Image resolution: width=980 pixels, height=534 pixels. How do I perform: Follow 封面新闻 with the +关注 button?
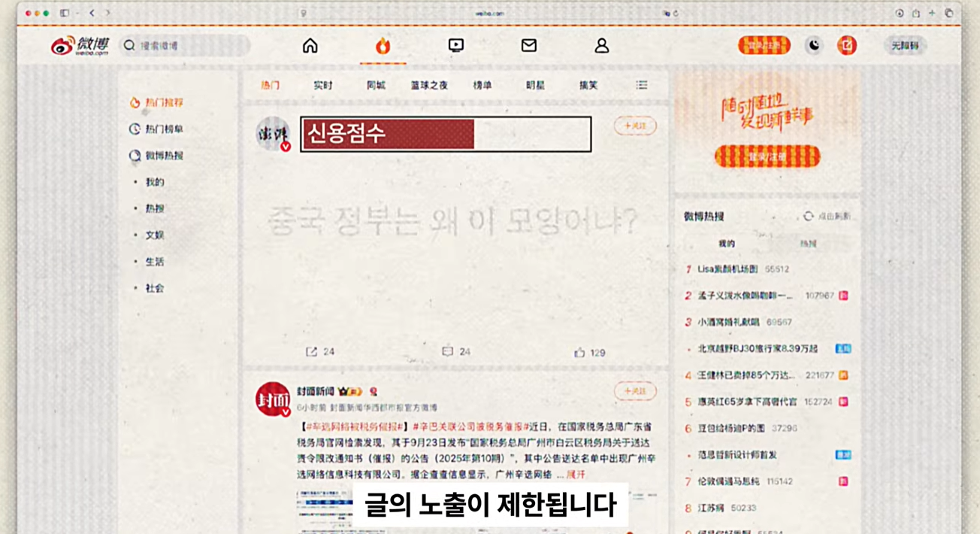click(x=635, y=391)
